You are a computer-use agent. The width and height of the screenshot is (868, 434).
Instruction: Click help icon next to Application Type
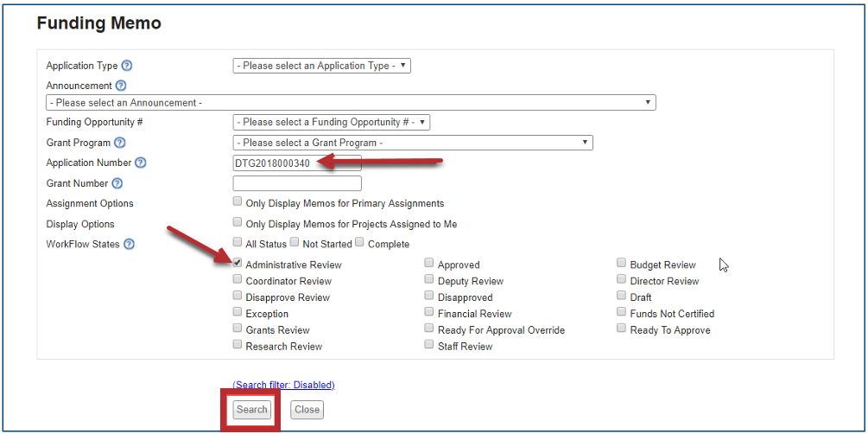127,66
